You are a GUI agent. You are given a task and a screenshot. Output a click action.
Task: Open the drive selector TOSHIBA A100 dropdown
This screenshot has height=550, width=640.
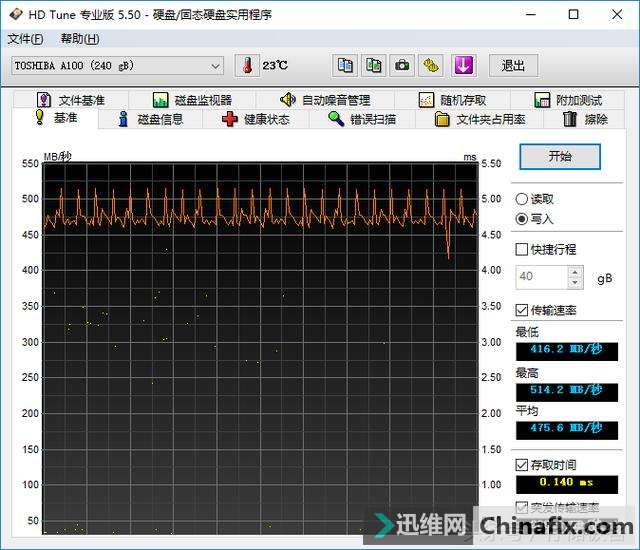pos(117,66)
